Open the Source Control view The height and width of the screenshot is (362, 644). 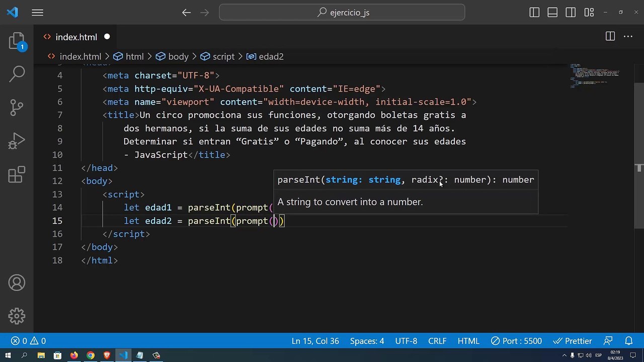[x=17, y=107]
